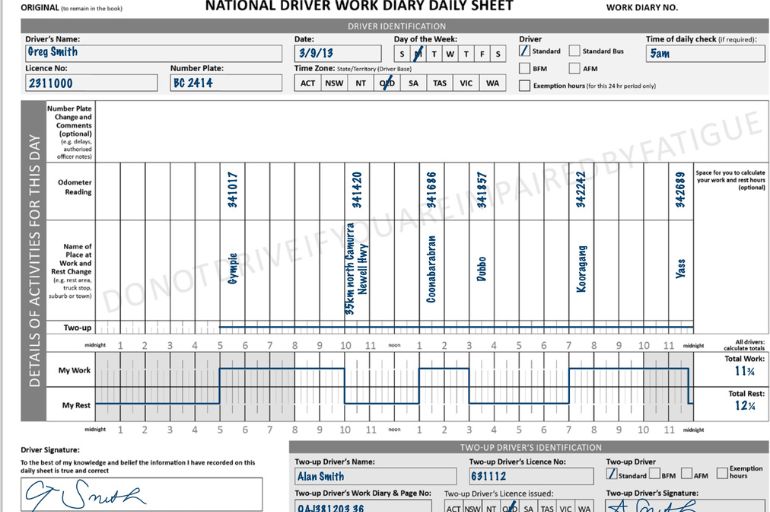
Task: Tick the Standard driver checkbox
Action: [524, 51]
